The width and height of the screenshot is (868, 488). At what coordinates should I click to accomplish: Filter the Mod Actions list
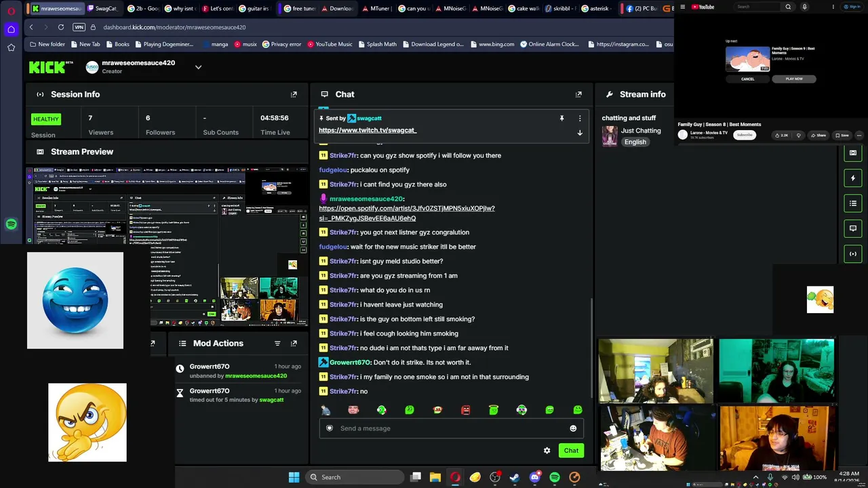[277, 344]
